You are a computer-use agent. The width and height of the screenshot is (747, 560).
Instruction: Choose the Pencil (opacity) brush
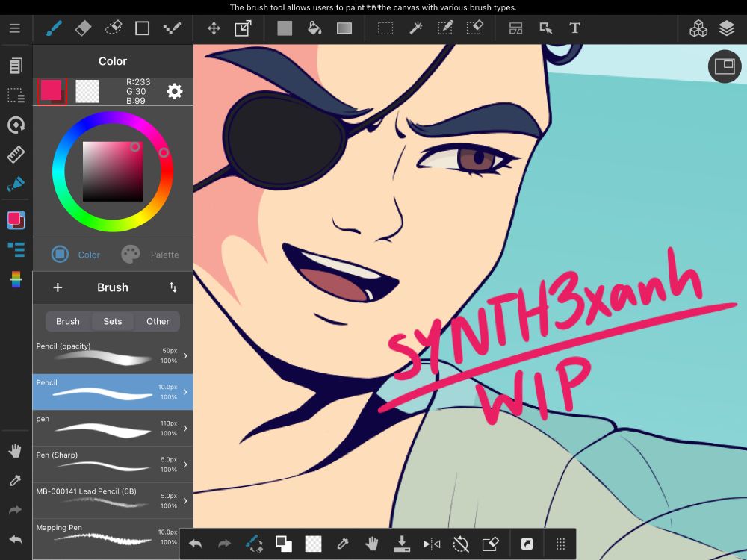tap(113, 355)
